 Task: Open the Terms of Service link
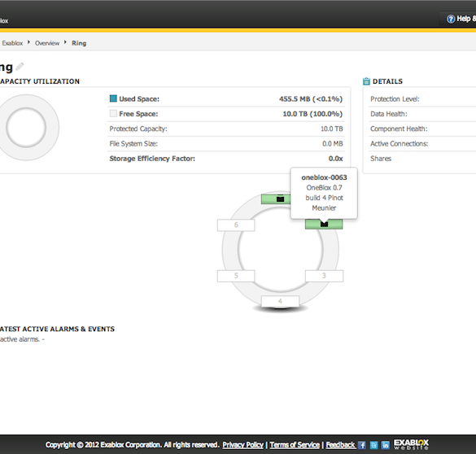click(x=295, y=445)
